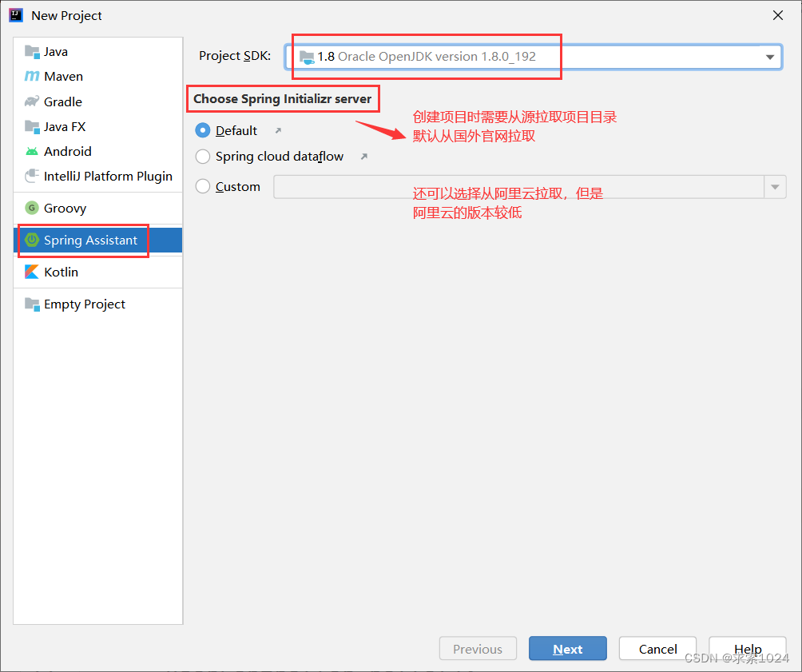This screenshot has width=802, height=672.
Task: Choose the Kotlin project type
Action: pyautogui.click(x=97, y=272)
